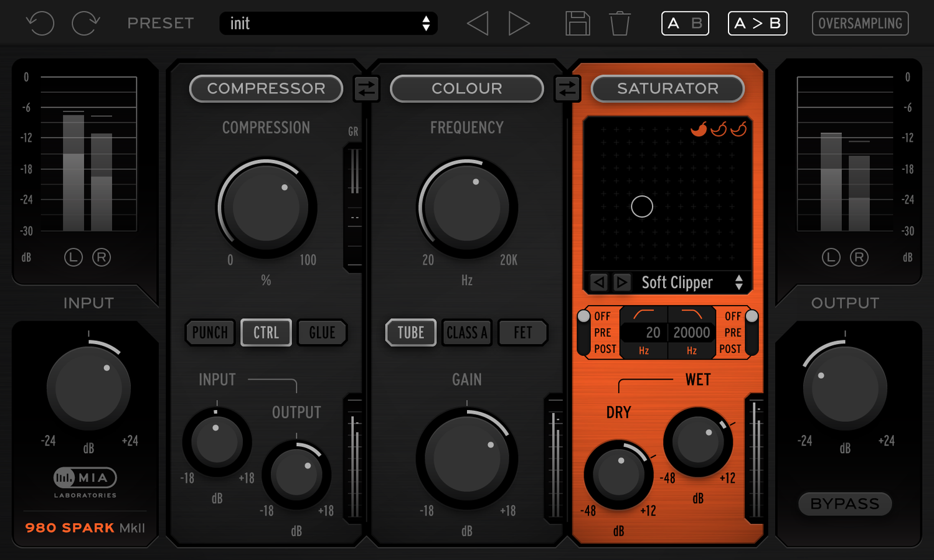Toggle the Saturator module header
The image size is (934, 560).
coord(667,89)
